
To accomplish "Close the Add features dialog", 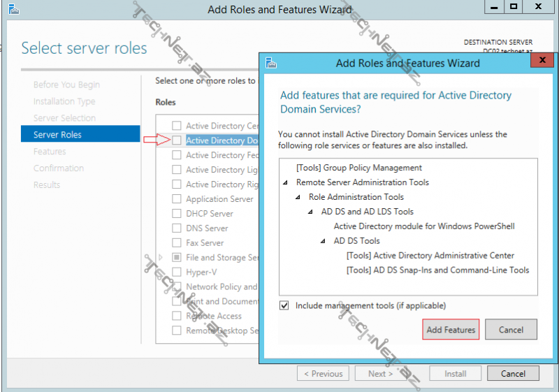I will click(x=542, y=62).
